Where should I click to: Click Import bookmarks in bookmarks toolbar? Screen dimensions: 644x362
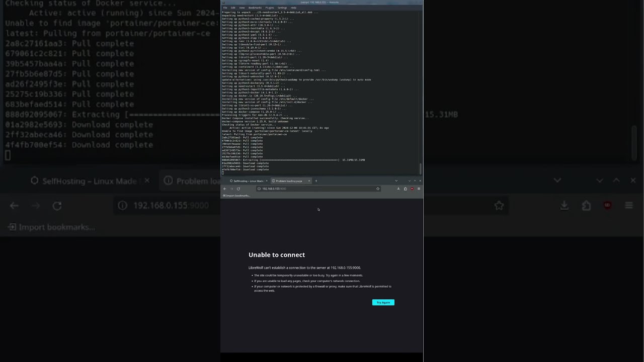click(236, 196)
